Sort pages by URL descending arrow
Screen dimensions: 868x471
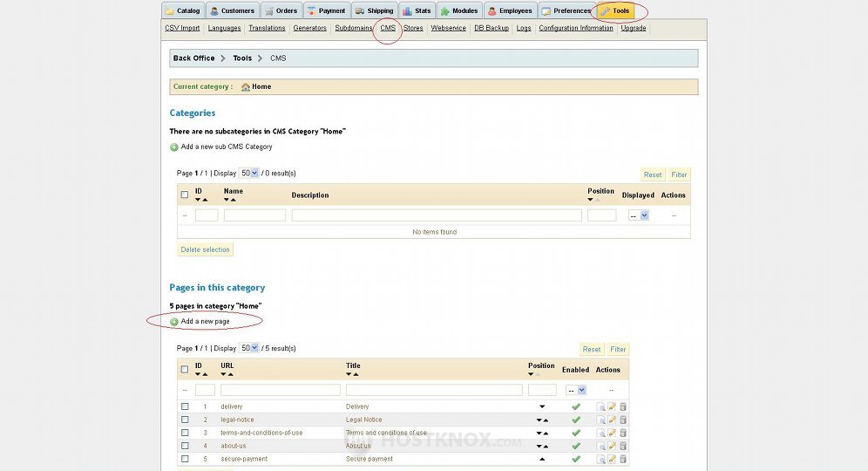coord(224,374)
